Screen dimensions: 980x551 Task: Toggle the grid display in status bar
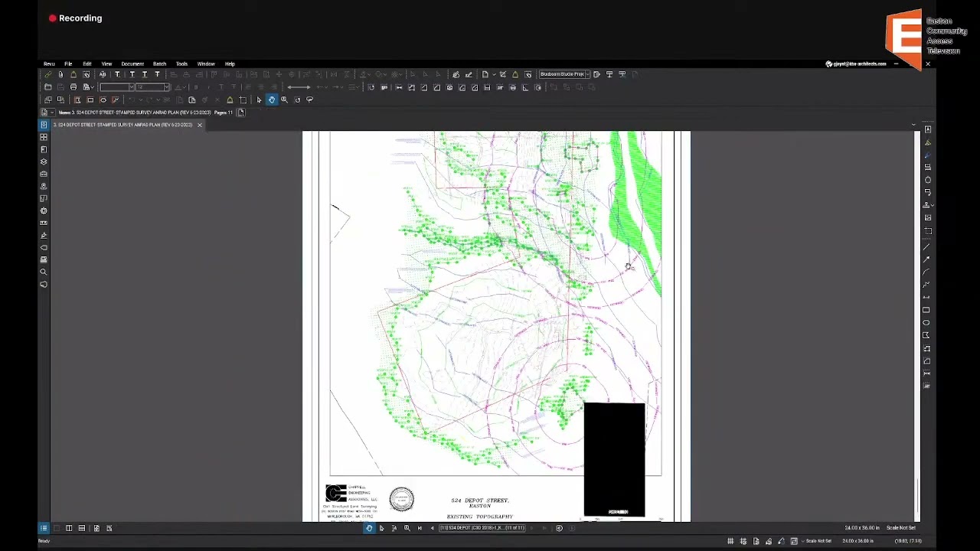(x=730, y=541)
